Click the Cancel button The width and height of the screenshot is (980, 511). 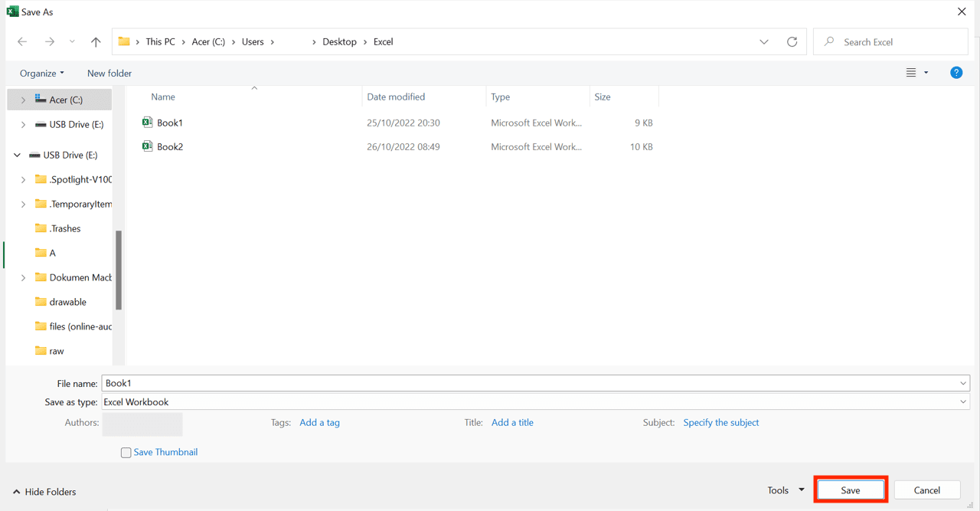[x=926, y=490]
